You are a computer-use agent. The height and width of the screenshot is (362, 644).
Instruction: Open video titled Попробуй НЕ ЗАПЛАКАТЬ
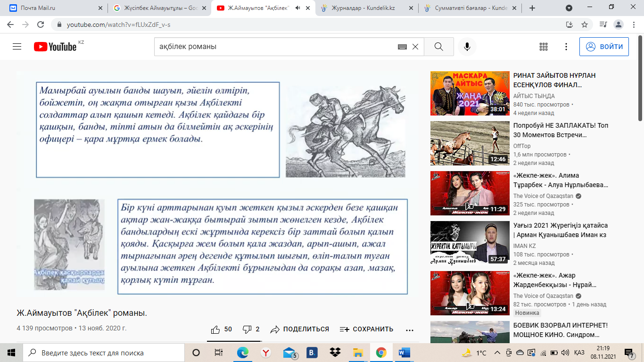point(561,130)
